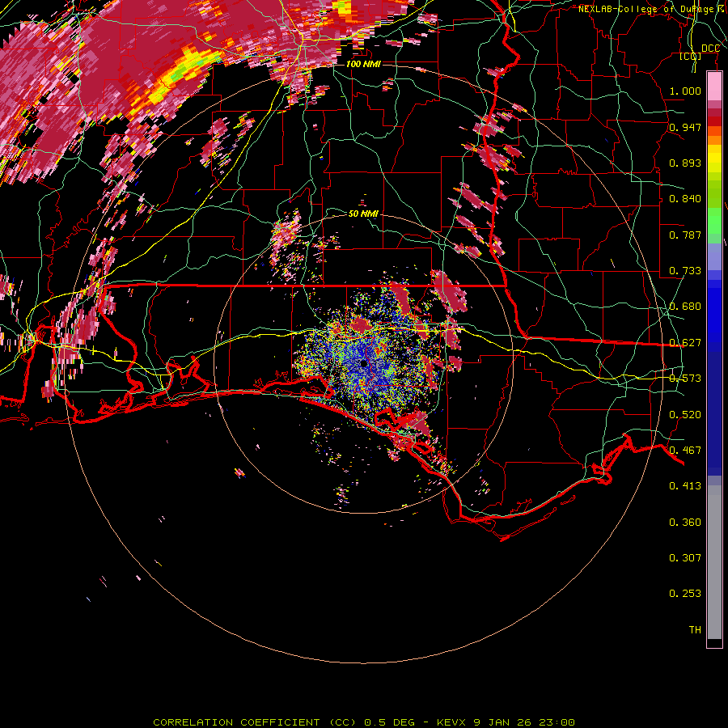Click the [CC] product label
This screenshot has height=728, width=728.
tap(691, 57)
